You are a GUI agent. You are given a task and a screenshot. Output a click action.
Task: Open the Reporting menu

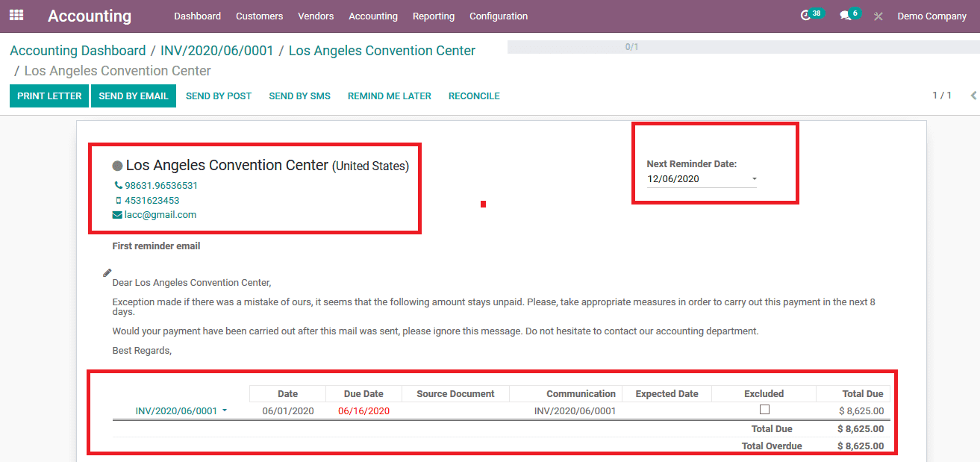(434, 16)
